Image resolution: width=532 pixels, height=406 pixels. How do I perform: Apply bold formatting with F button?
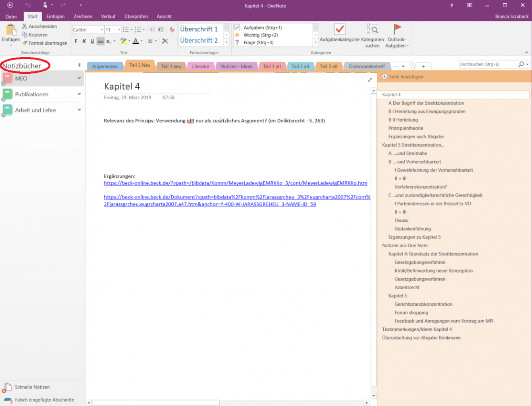coord(76,41)
